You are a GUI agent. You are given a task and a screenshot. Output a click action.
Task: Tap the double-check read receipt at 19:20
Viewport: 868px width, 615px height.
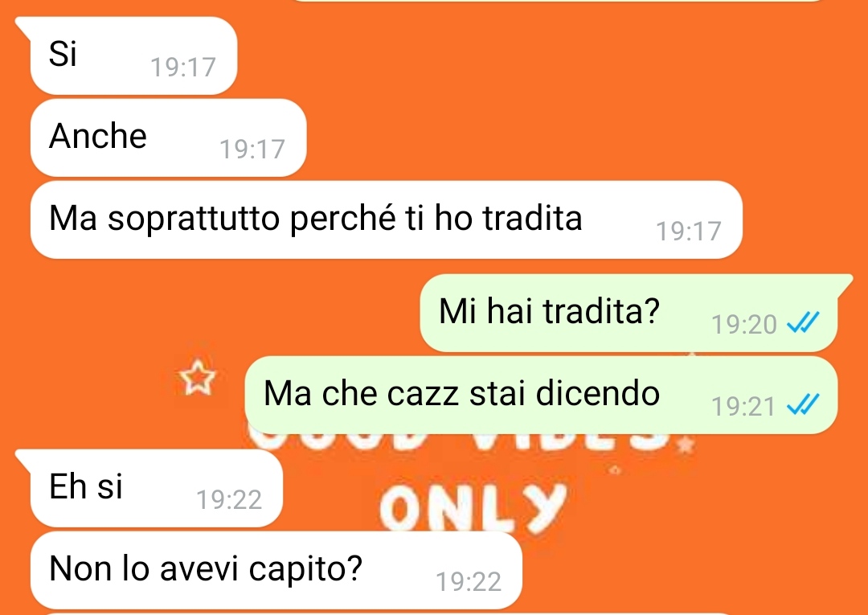(803, 322)
